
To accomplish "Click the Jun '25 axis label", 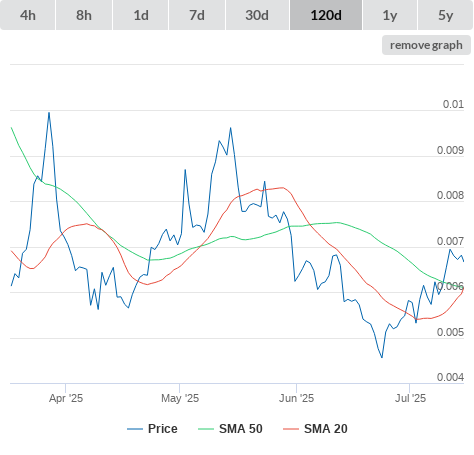I will pos(296,398).
